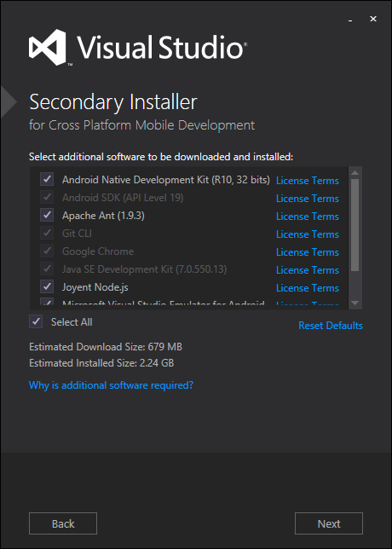Click the Visual Studio logo icon
Viewport: 392px width, 549px height.
coord(47,47)
